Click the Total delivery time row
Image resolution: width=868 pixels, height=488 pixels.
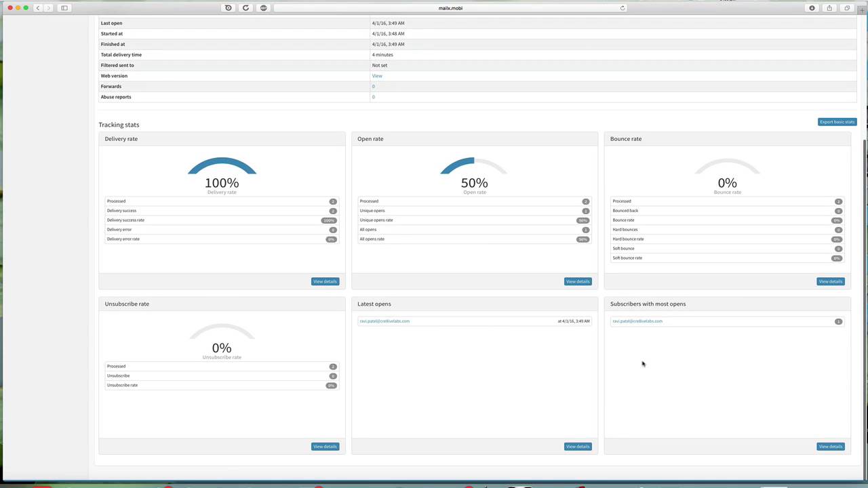[477, 55]
